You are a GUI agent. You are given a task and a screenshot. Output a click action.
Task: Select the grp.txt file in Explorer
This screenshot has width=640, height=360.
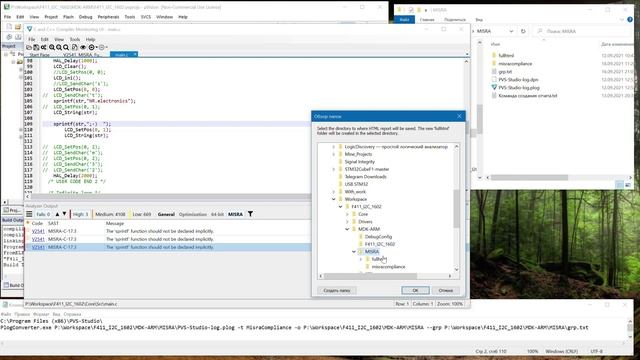(505, 72)
